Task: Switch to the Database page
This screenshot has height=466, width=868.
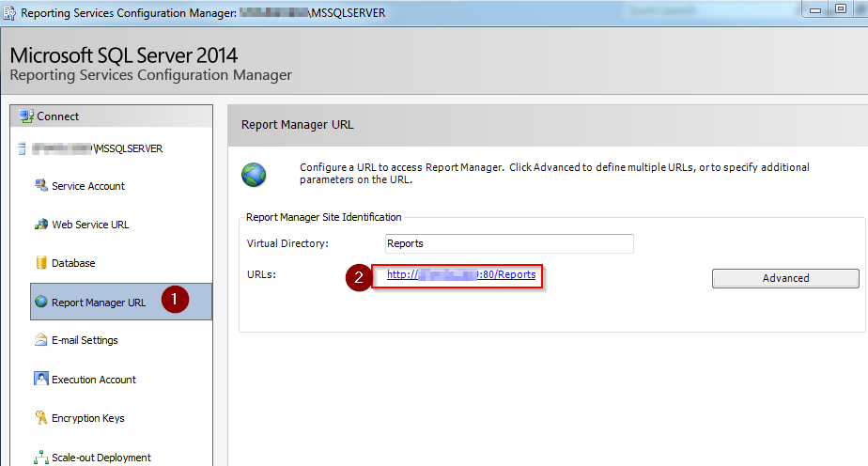Action: (73, 263)
